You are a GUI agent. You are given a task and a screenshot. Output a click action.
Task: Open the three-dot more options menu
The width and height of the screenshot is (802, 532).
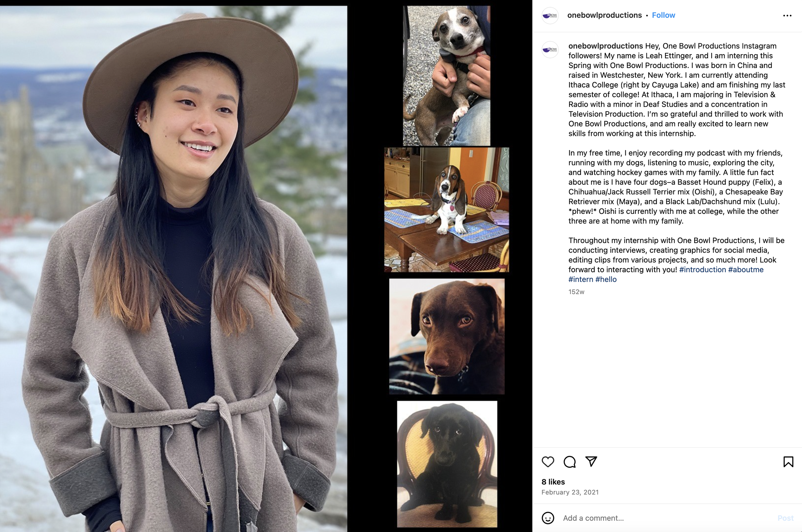787,16
